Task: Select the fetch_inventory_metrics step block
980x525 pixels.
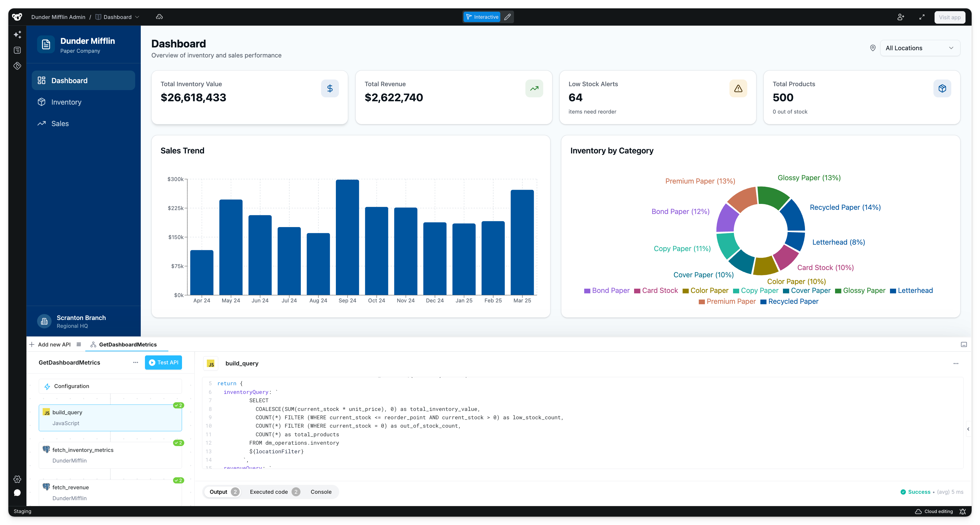Action: click(110, 455)
